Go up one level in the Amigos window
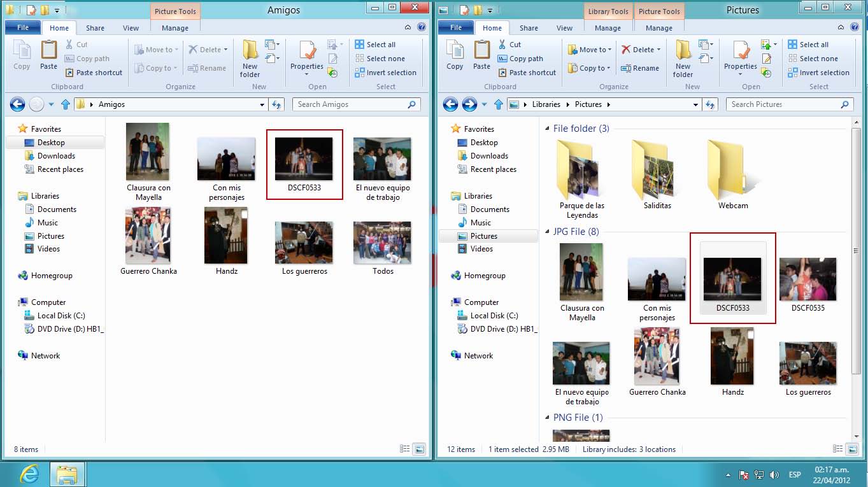This screenshot has width=868, height=487. pos(65,104)
